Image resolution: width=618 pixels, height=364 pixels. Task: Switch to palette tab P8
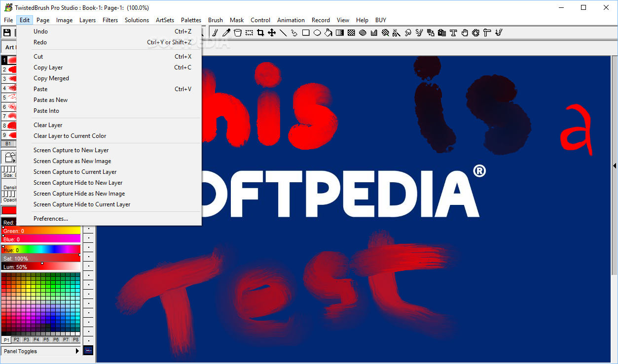pyautogui.click(x=75, y=340)
